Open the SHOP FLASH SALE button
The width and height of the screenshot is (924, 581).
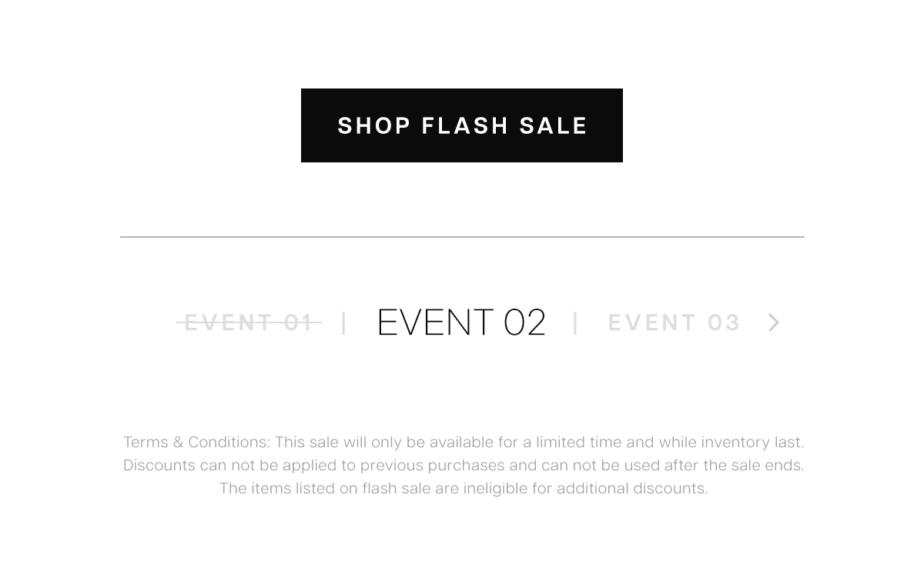tap(462, 125)
